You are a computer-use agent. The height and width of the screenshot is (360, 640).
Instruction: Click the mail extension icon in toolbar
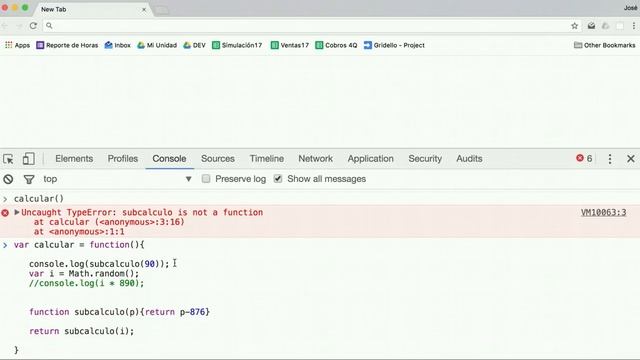pyautogui.click(x=591, y=26)
